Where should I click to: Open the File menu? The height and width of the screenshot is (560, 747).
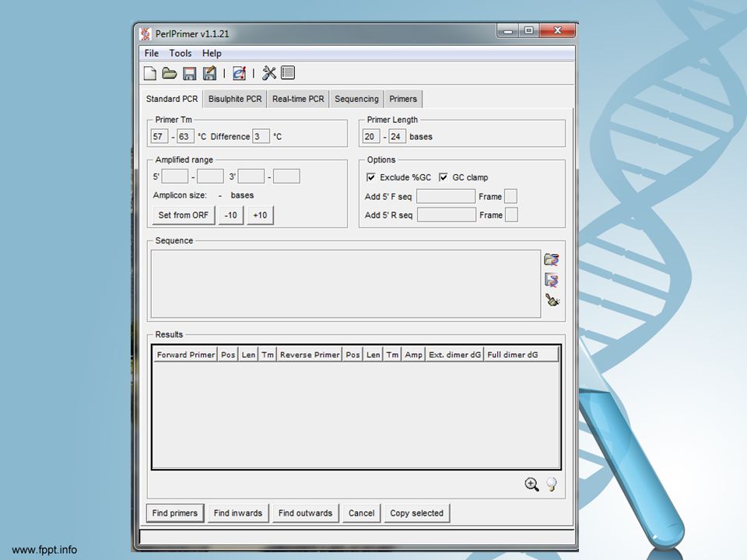[152, 54]
